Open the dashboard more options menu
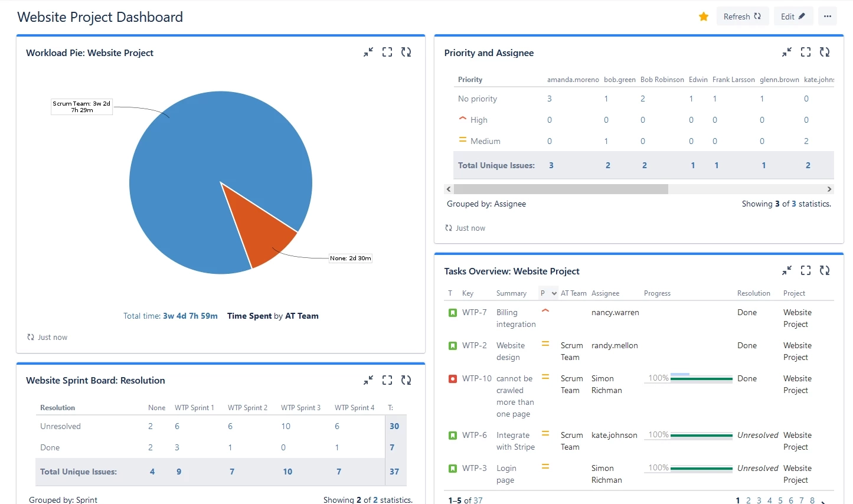The height and width of the screenshot is (504, 853). click(x=827, y=16)
